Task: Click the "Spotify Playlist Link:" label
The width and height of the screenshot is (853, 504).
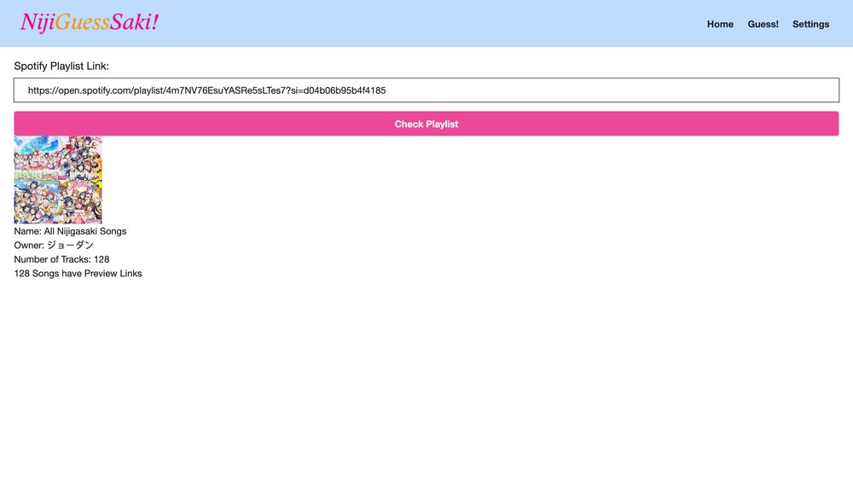Action: coord(61,66)
